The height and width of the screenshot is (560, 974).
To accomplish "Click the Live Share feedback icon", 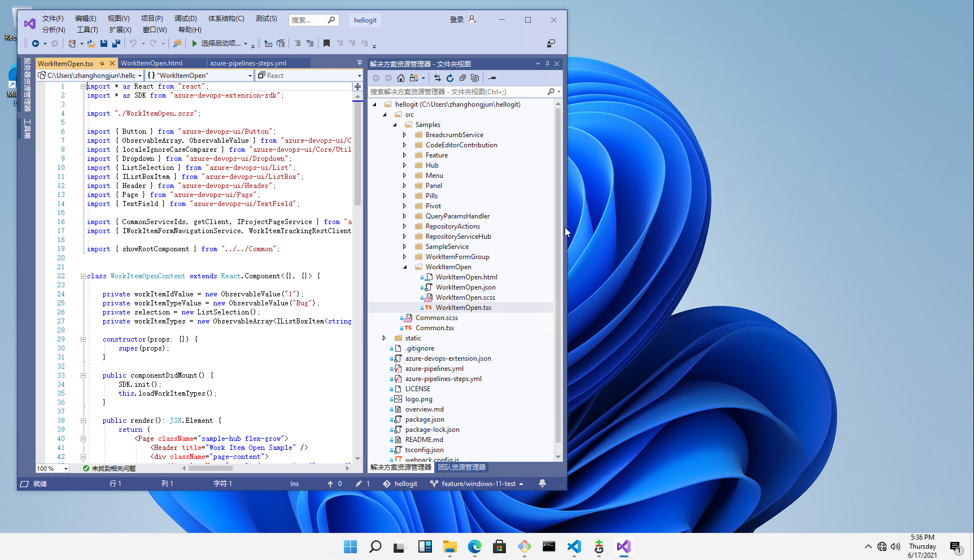I will click(x=551, y=43).
